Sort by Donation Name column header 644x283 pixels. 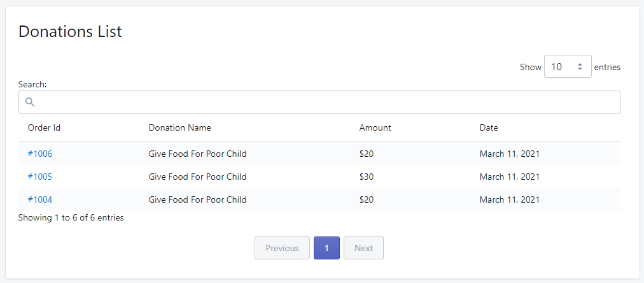[x=179, y=127]
